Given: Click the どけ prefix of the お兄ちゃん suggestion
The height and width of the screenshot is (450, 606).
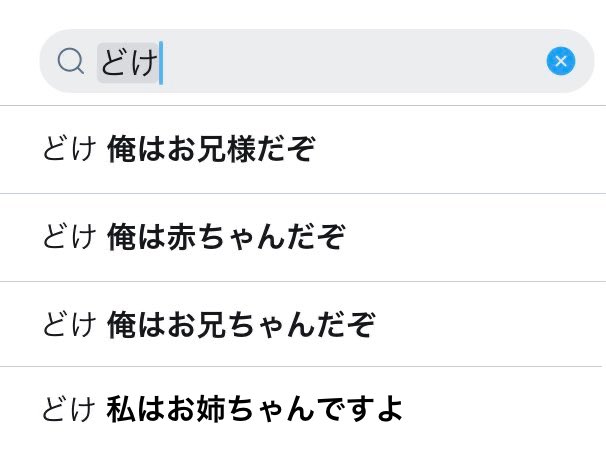Looking at the screenshot, I should click(x=69, y=324).
